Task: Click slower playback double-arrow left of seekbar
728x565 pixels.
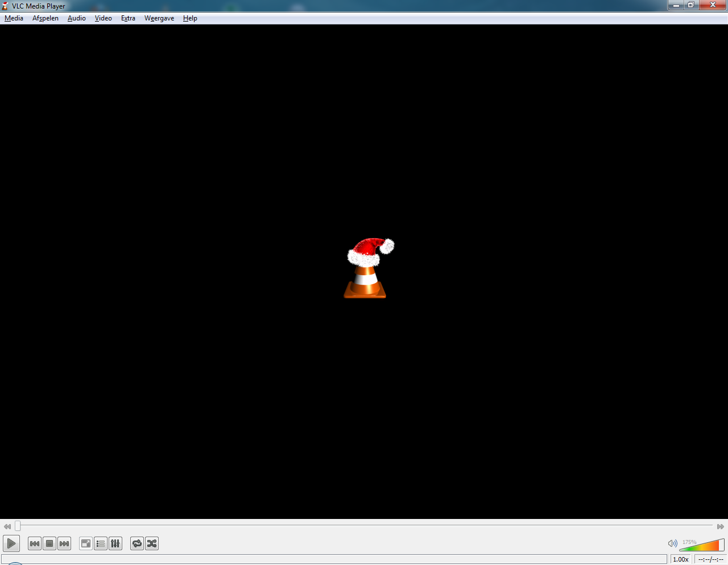Action: coord(7,526)
